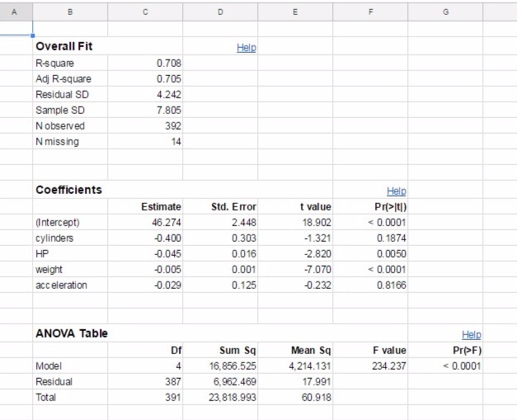
Task: Select column G header
Action: coord(445,12)
